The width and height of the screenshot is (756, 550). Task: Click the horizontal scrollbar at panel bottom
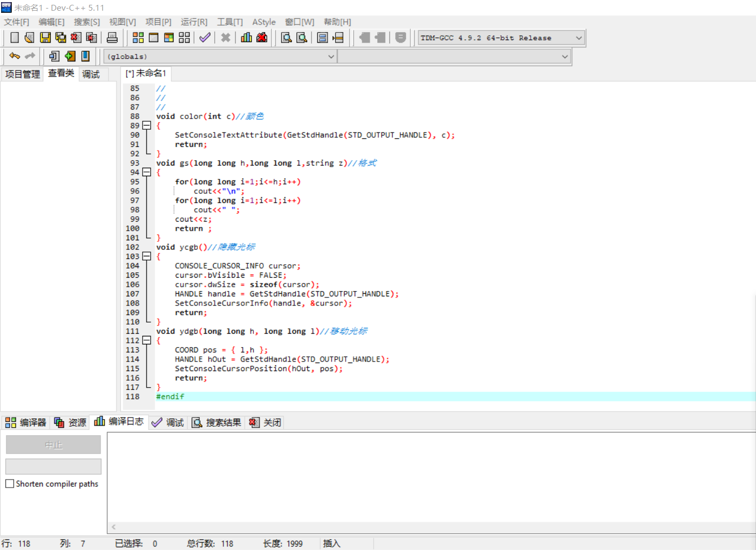pyautogui.click(x=374, y=527)
